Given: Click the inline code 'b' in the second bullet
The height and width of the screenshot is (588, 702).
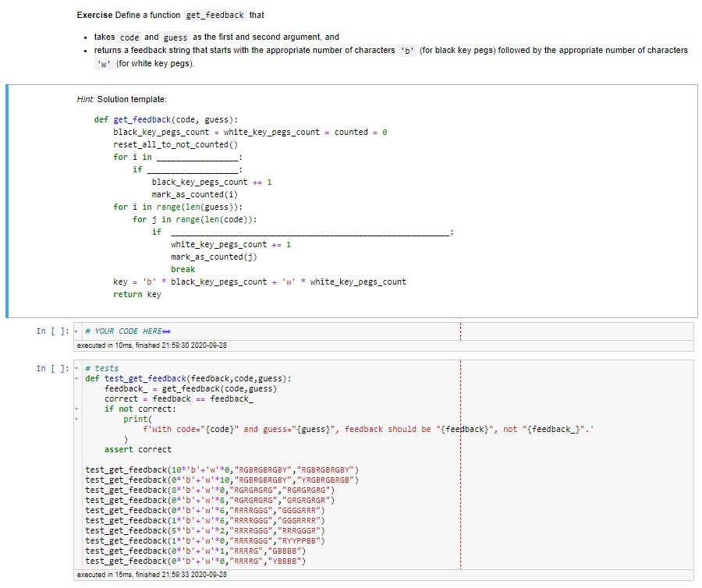Looking at the screenshot, I should click(407, 51).
